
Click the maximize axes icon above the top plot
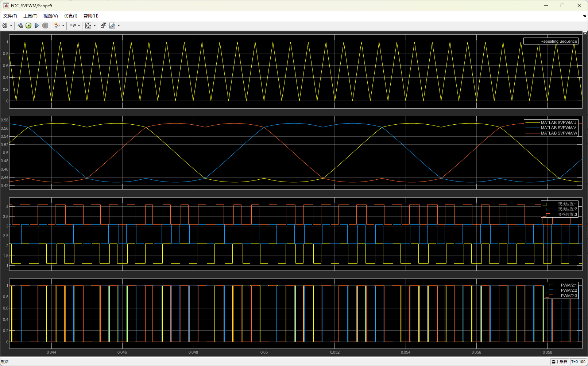click(x=585, y=33)
